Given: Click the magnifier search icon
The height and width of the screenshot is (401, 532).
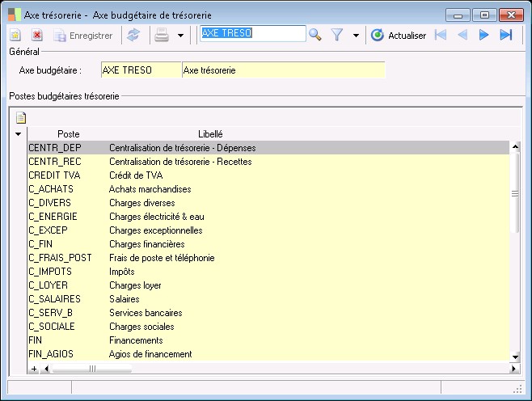Looking at the screenshot, I should point(315,35).
